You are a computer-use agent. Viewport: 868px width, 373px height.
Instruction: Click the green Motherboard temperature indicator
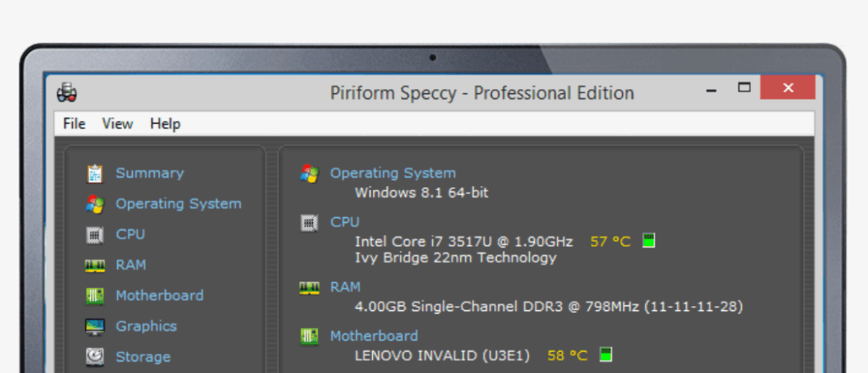pos(605,354)
